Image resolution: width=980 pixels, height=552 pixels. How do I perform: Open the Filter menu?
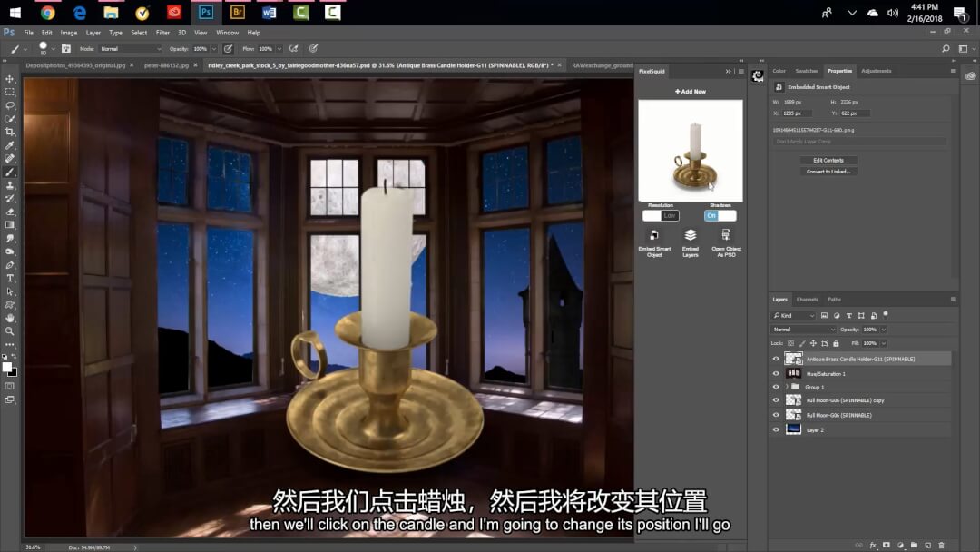click(162, 33)
